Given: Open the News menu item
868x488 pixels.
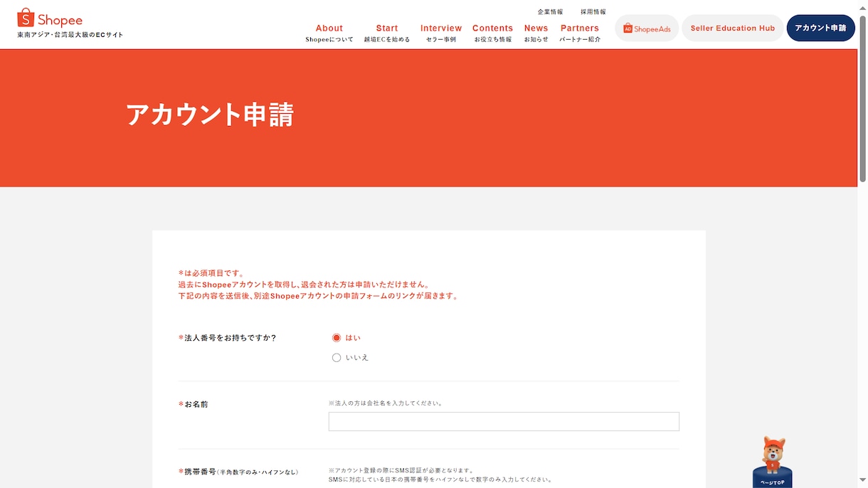Looking at the screenshot, I should pos(536,33).
